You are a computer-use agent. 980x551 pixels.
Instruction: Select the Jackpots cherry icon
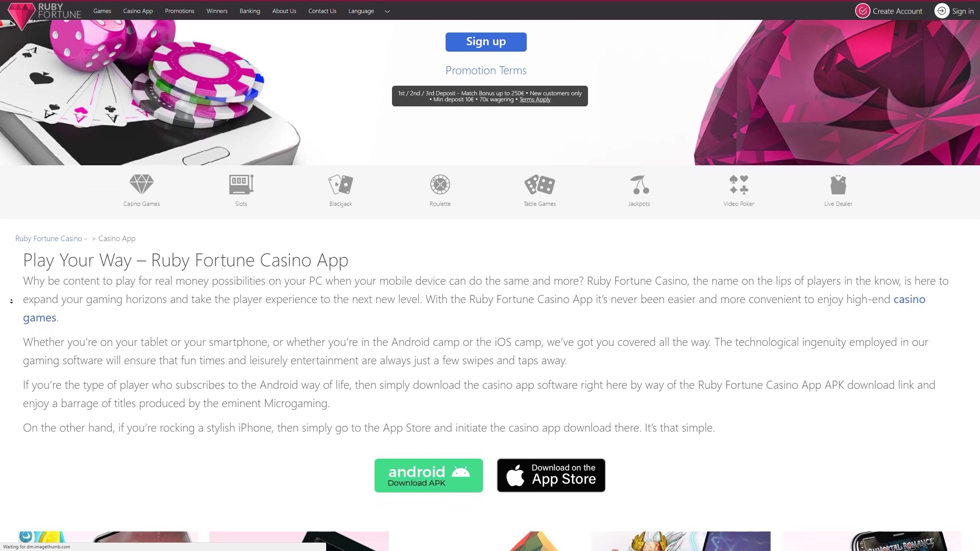tap(639, 184)
